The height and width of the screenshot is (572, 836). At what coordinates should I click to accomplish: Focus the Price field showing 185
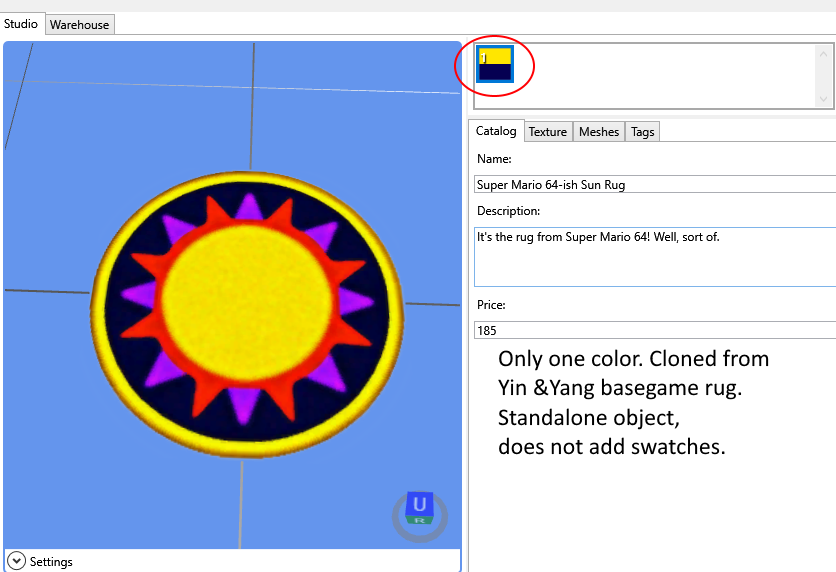coord(654,330)
